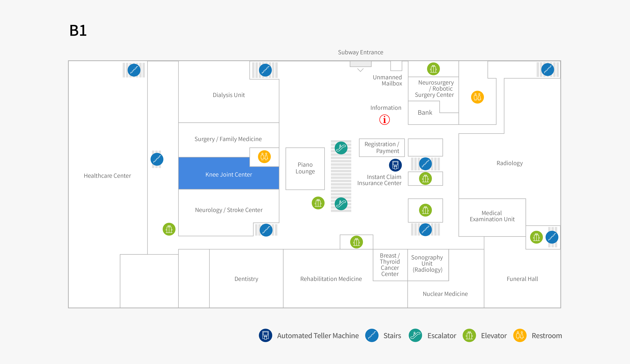
Task: Click the Stairs legend icon
Action: tap(372, 335)
